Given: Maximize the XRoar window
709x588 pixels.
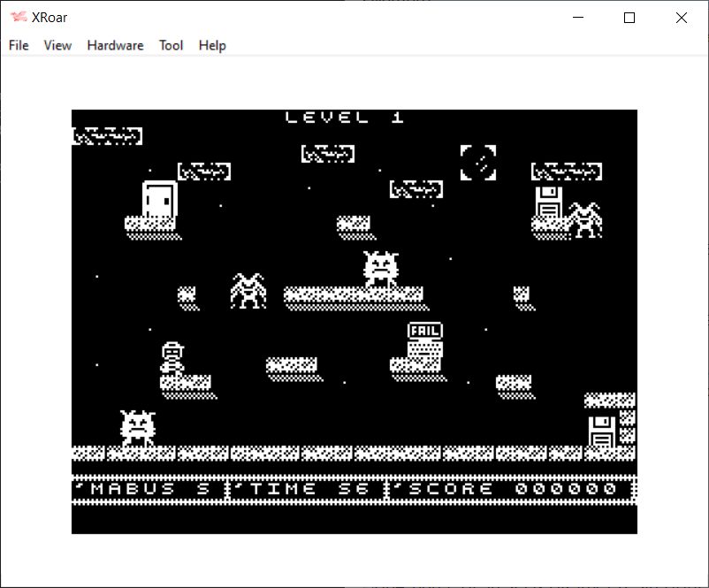Looking at the screenshot, I should [629, 18].
